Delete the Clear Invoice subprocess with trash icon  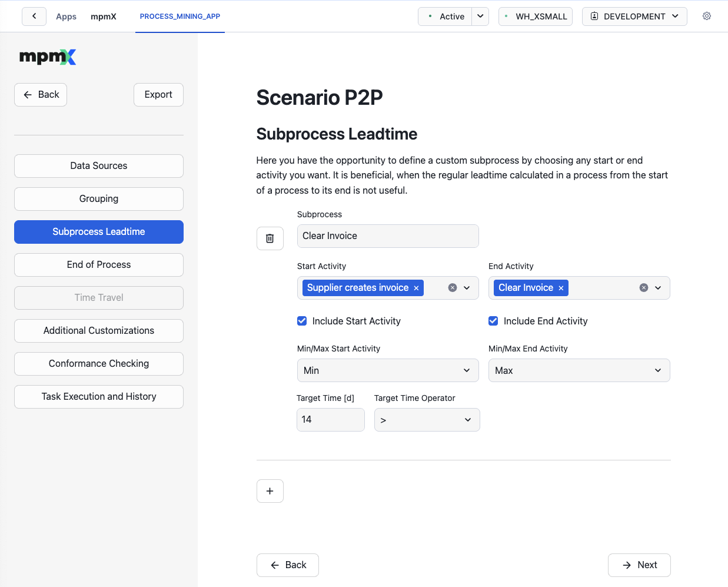pos(270,238)
